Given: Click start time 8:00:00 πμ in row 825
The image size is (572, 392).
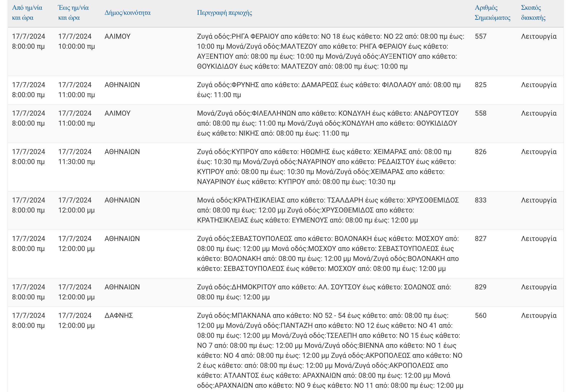Looking at the screenshot, I should tap(28, 95).
